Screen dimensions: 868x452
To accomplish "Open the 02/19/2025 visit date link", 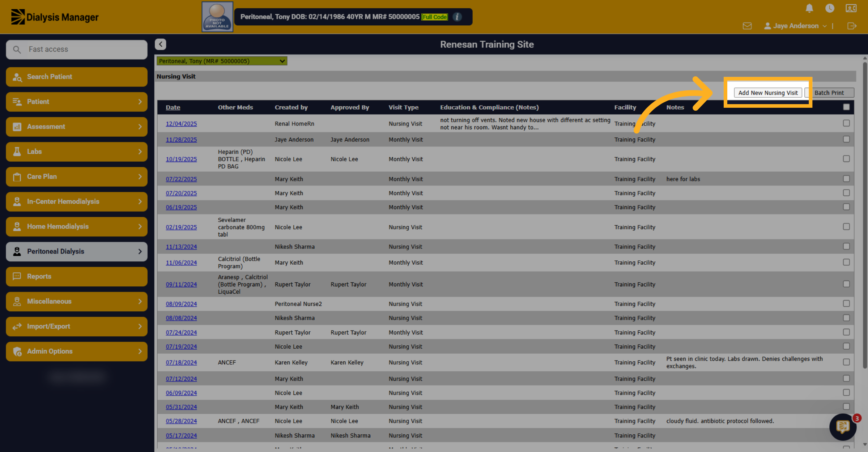I will [181, 227].
